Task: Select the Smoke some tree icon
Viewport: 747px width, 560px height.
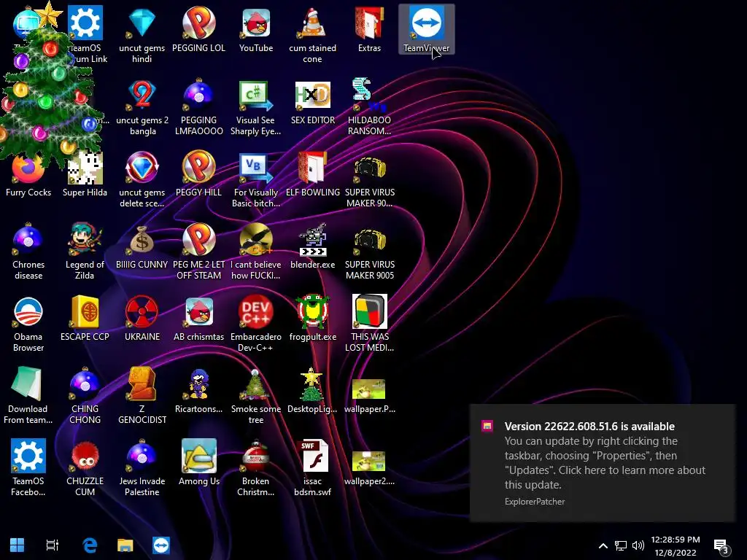Action: [x=256, y=396]
